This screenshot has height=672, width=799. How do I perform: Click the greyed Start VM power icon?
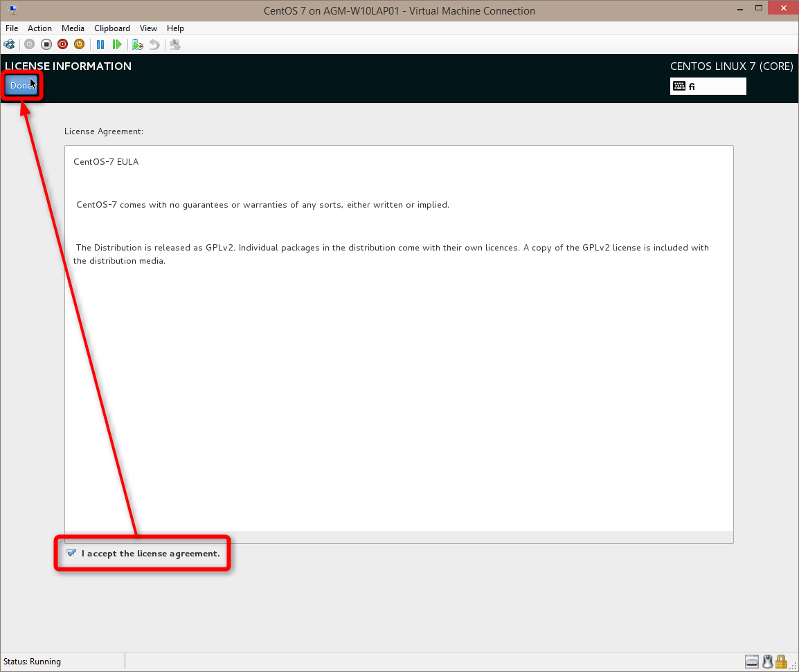point(30,44)
